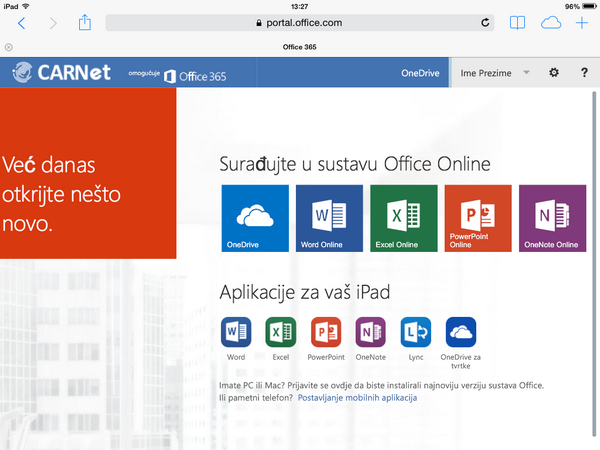Click the Imate PC ili Mac text
600x450 pixels.
click(x=381, y=385)
